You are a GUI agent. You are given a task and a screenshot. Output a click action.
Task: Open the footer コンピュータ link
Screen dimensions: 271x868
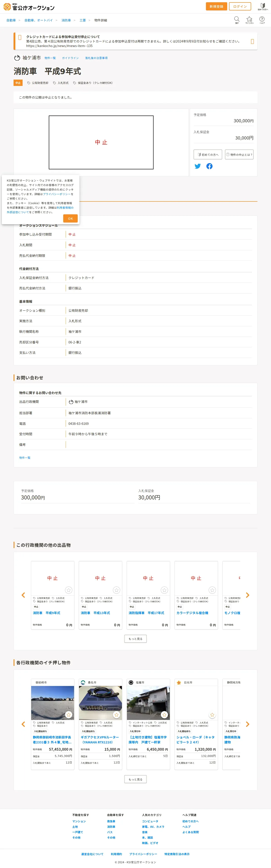click(150, 821)
